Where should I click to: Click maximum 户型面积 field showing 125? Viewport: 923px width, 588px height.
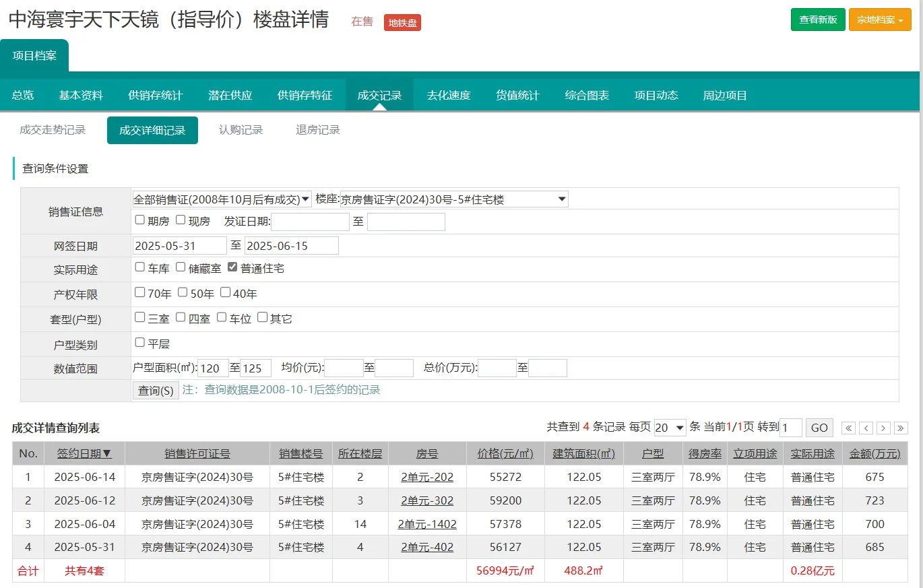point(256,368)
